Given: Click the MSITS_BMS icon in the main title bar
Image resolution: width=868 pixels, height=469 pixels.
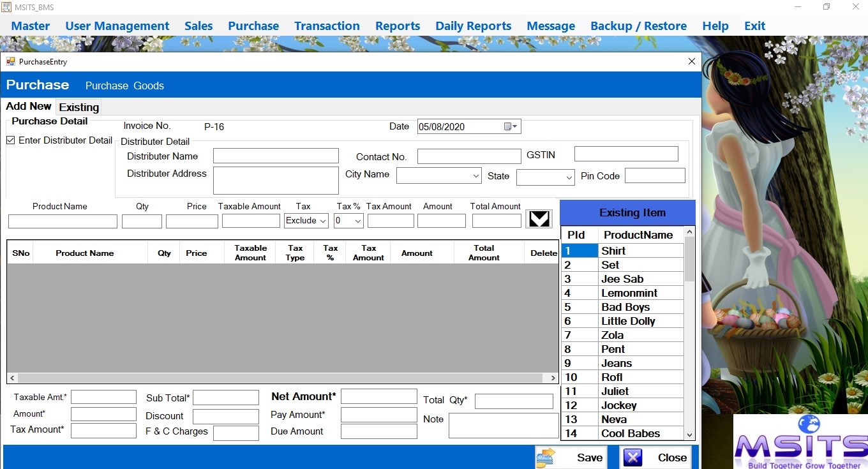Looking at the screenshot, I should (x=6, y=7).
